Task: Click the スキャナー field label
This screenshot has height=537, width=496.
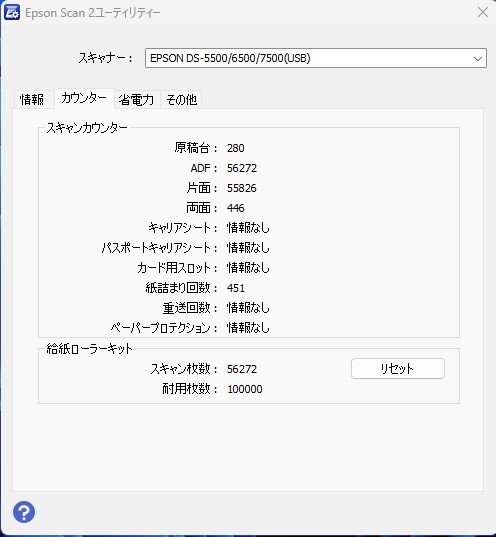Action: coord(106,58)
